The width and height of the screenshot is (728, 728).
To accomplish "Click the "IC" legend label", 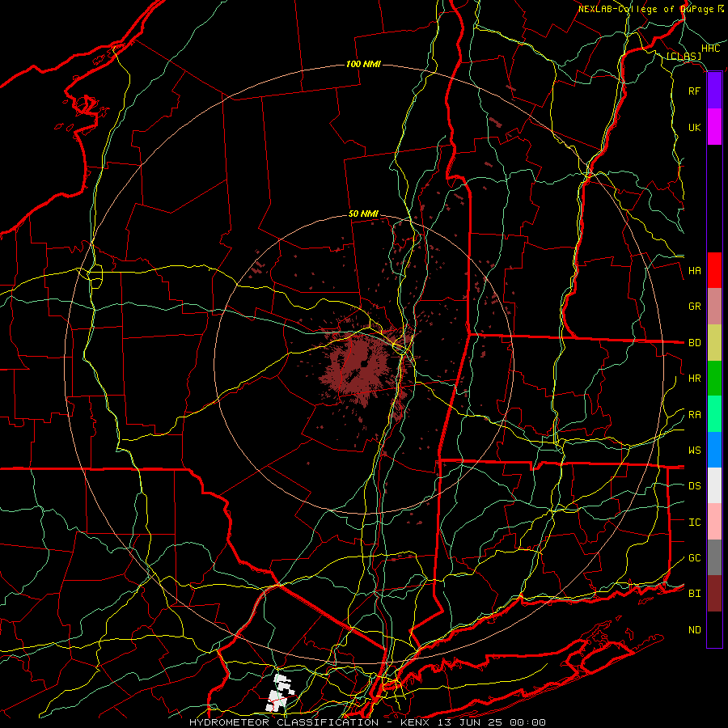I will (694, 523).
